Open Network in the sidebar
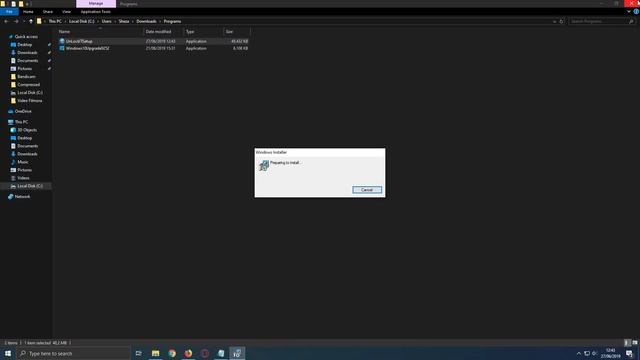Screen dimensions: 640x360 22,197
